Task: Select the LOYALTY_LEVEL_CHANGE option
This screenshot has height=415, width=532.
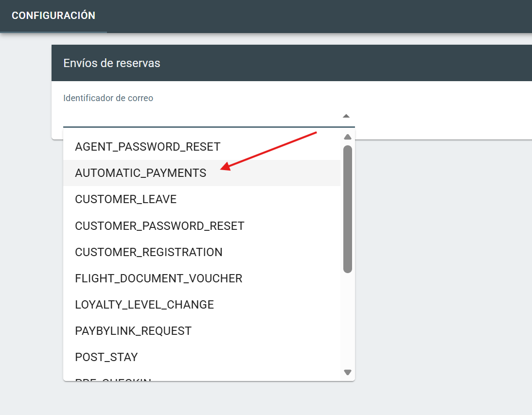Action: (144, 305)
